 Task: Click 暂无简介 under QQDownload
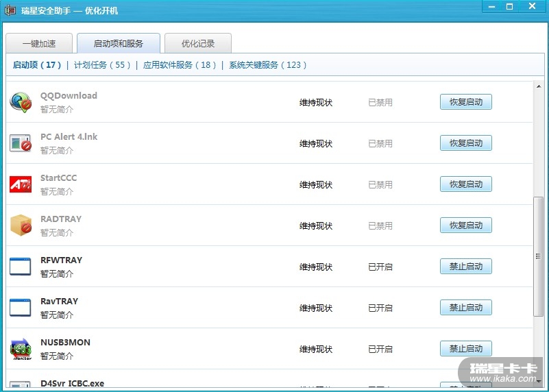57,109
